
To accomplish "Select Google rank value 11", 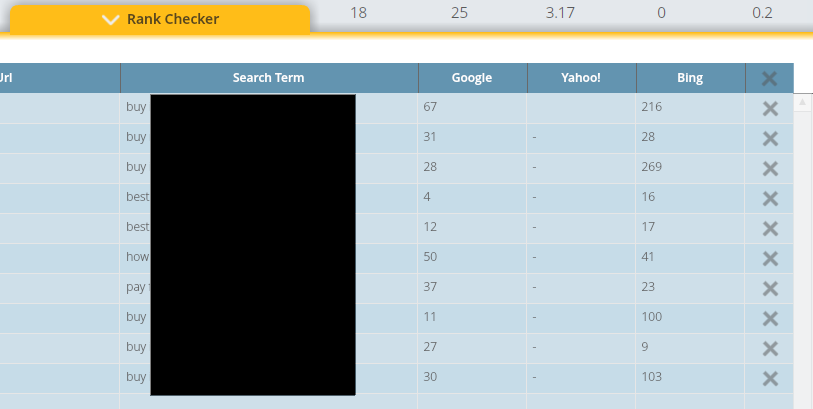I will 430,317.
